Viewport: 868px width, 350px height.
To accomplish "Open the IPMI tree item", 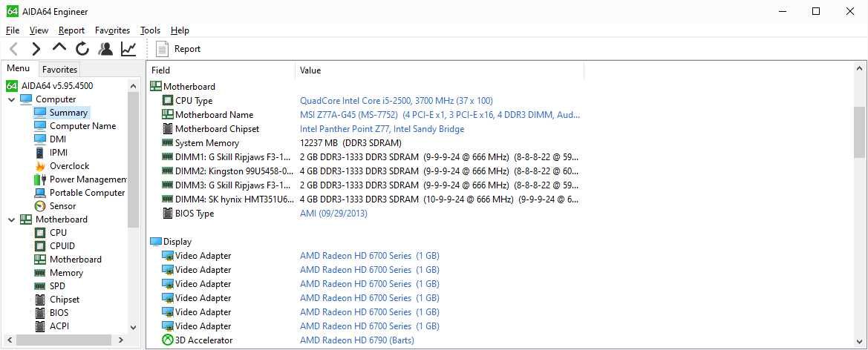I will pos(59,153).
